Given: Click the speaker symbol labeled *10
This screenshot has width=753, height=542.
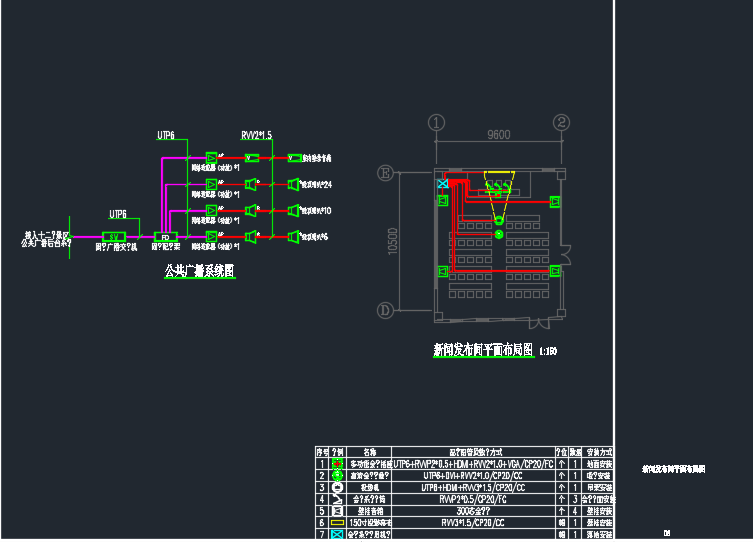Looking at the screenshot, I should [x=293, y=210].
